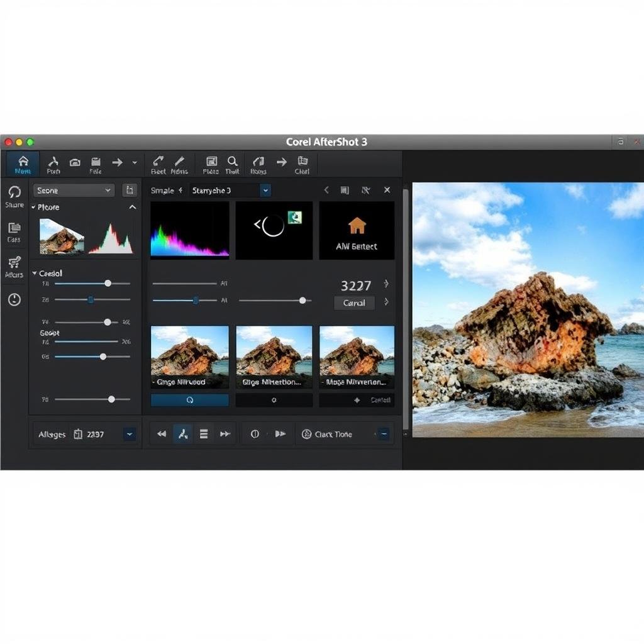Select the AlW Settect home tile

(x=357, y=230)
